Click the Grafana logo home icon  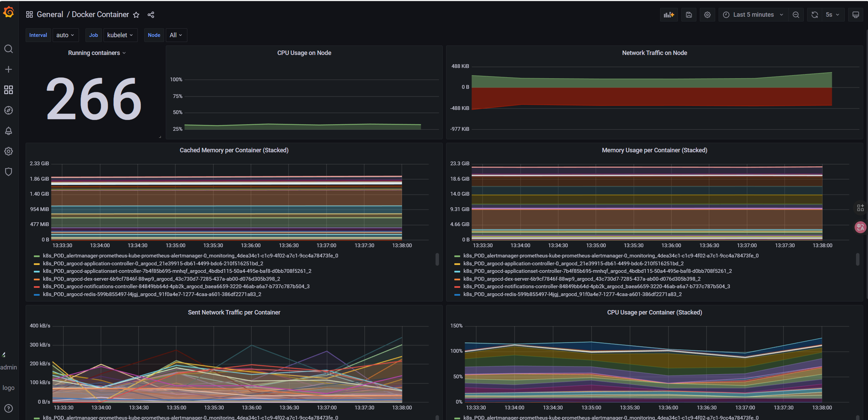pyautogui.click(x=9, y=13)
